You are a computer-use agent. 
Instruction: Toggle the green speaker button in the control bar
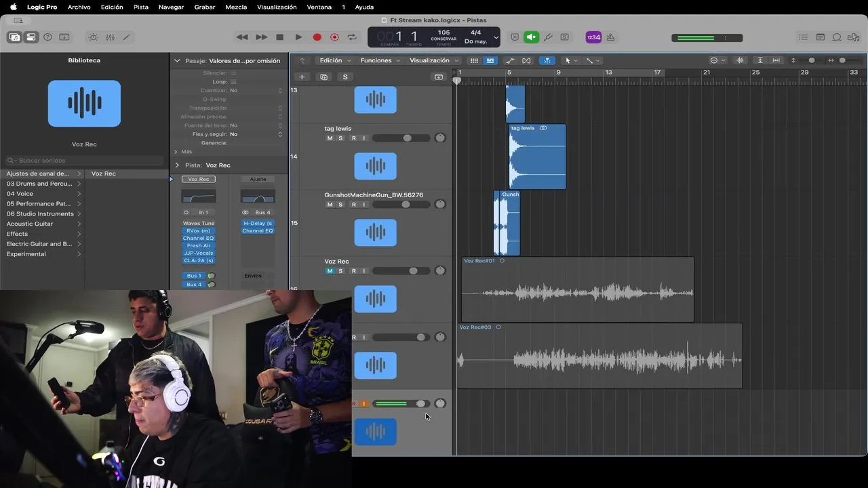[532, 37]
